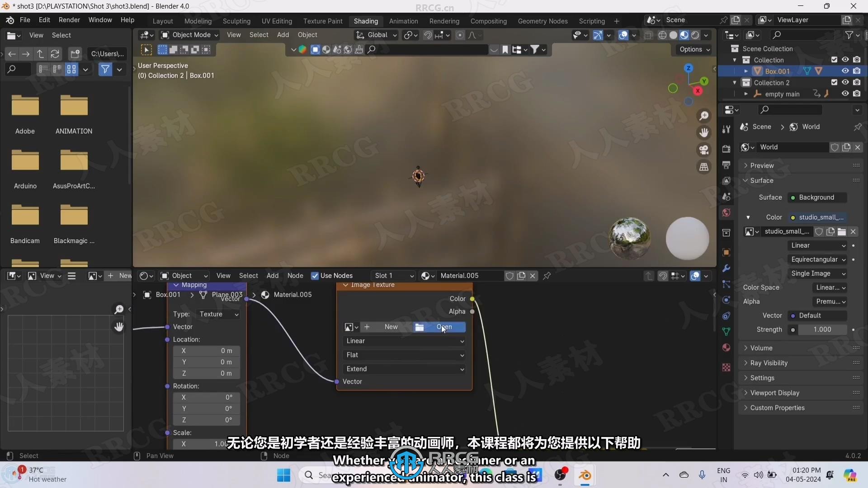Create a new directory in the file browser
This screenshot has height=488, width=868.
click(x=75, y=54)
